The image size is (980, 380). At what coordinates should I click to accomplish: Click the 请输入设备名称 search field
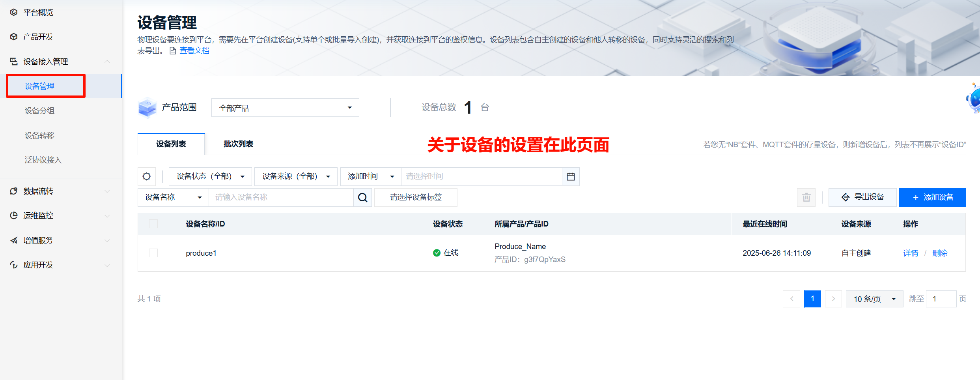281,197
